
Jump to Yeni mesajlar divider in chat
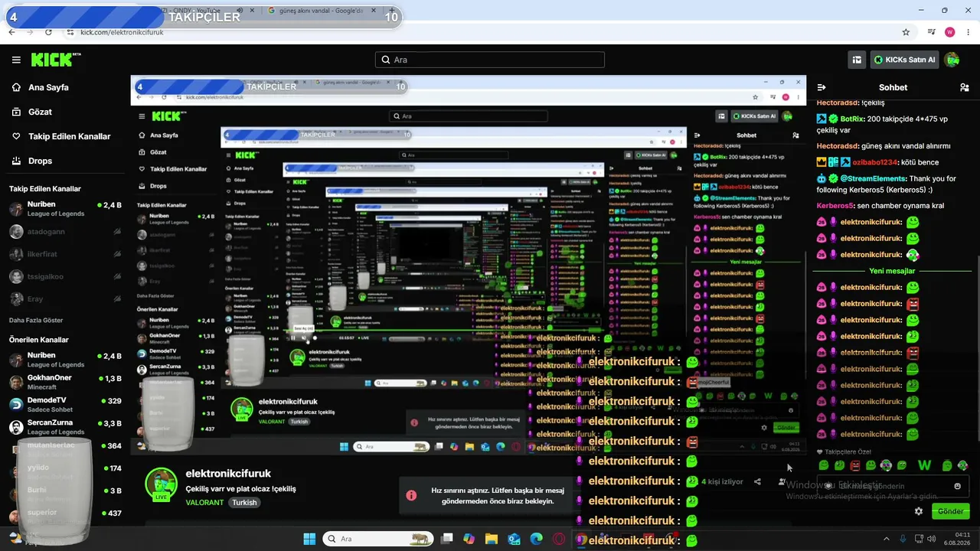[892, 271]
